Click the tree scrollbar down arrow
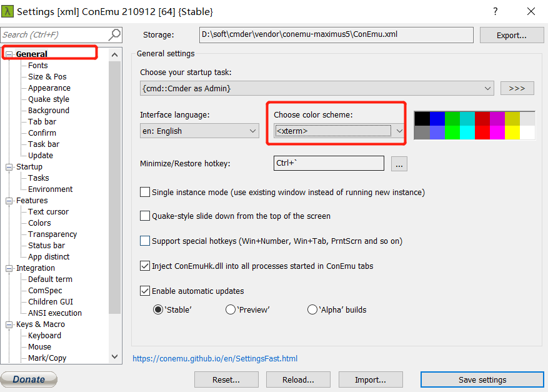548x392 pixels. click(114, 357)
